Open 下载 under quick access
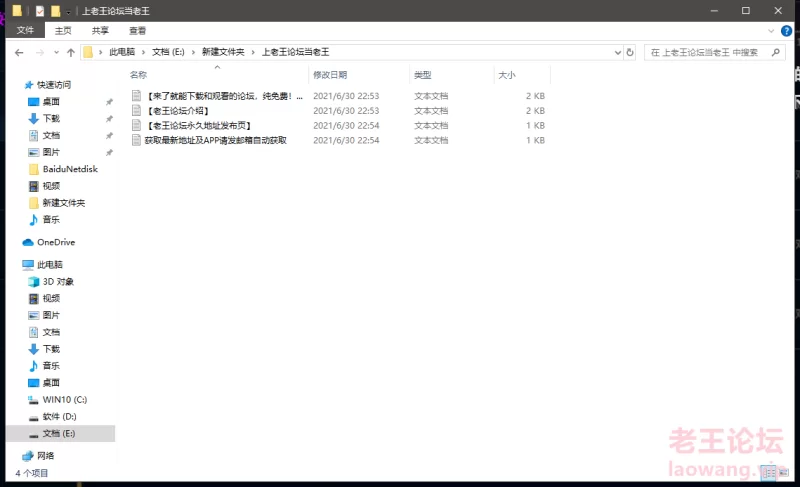 [x=51, y=118]
